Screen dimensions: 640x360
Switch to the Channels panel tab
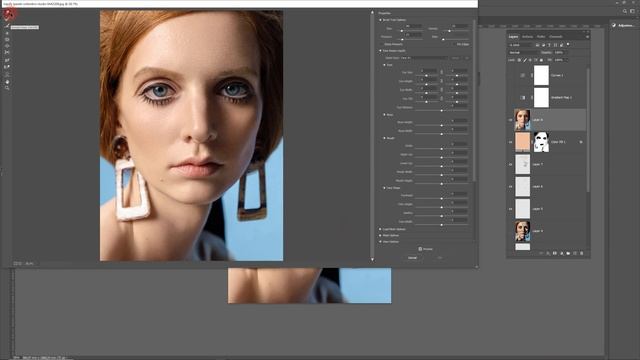pyautogui.click(x=556, y=37)
